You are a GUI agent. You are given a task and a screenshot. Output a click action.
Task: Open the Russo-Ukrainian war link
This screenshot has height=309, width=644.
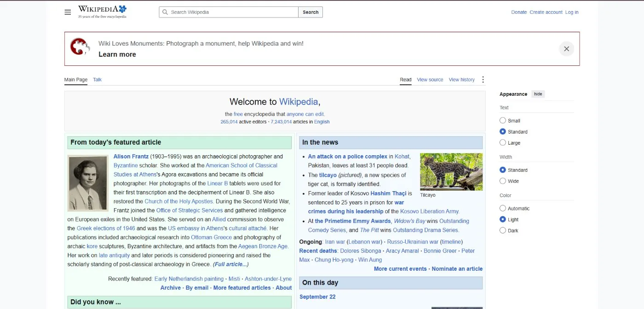coord(413,242)
